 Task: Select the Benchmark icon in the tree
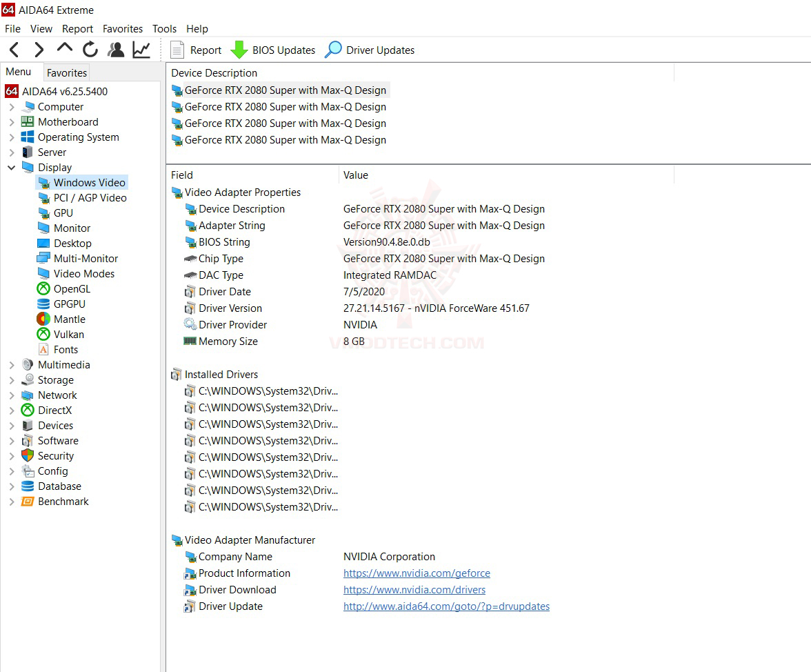[x=28, y=502]
